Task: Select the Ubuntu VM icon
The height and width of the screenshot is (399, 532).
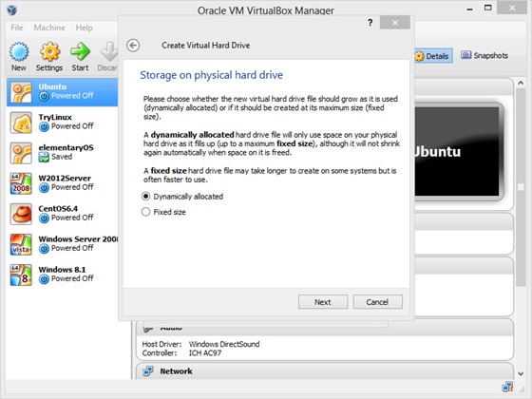Action: click(21, 92)
